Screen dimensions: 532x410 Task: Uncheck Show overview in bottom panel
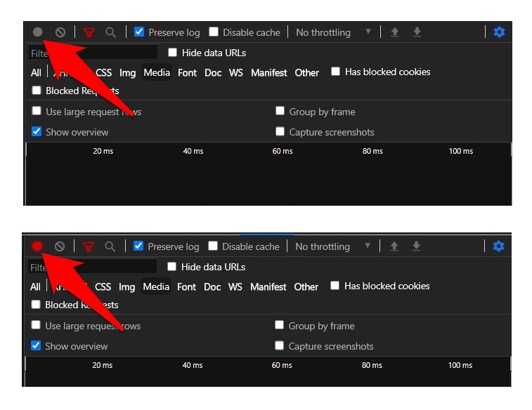click(x=36, y=345)
